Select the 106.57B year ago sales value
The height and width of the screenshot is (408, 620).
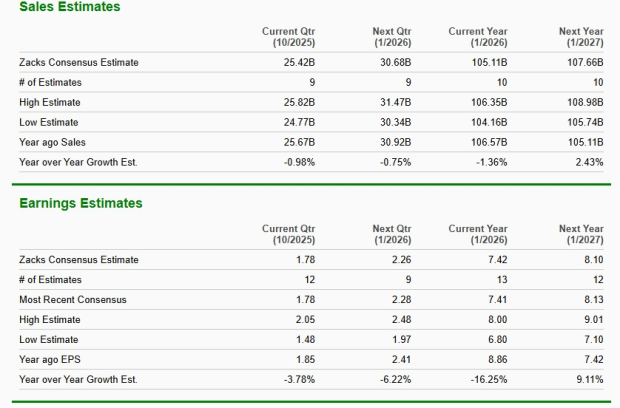pos(489,143)
